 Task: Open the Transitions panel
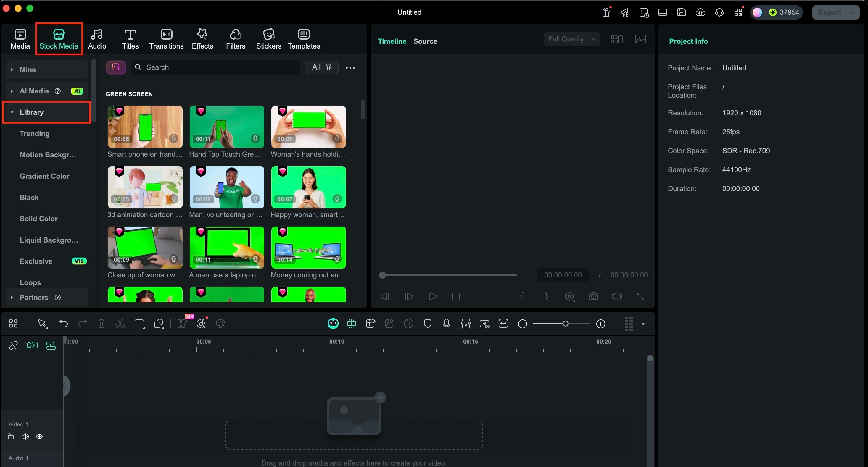pos(166,38)
